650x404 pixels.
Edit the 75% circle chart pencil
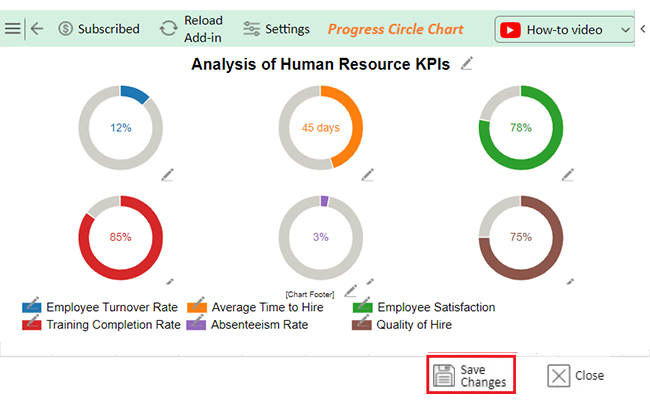tap(570, 281)
